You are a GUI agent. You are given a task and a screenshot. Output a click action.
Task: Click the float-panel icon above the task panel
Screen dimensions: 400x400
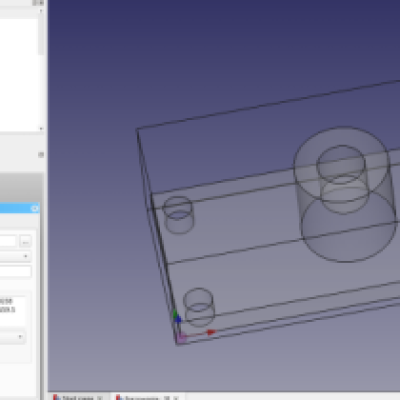pyautogui.click(x=41, y=155)
